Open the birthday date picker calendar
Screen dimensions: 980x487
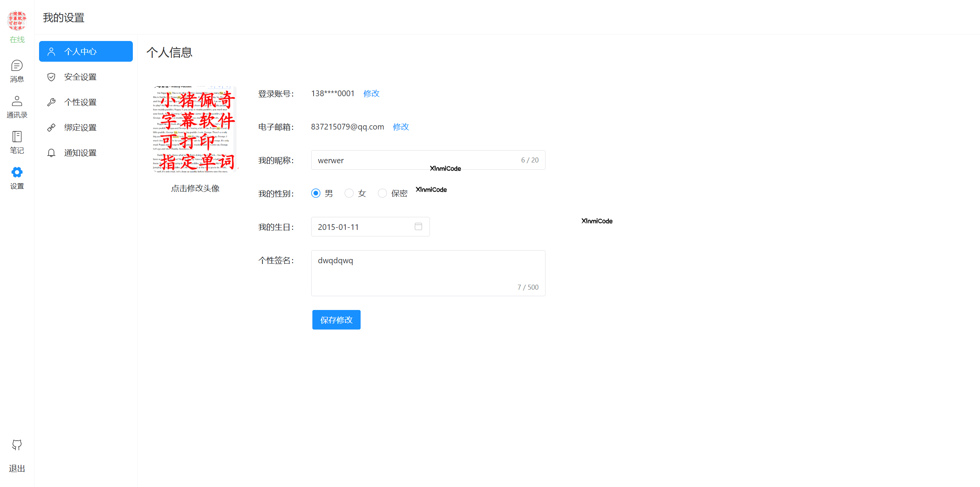click(418, 226)
